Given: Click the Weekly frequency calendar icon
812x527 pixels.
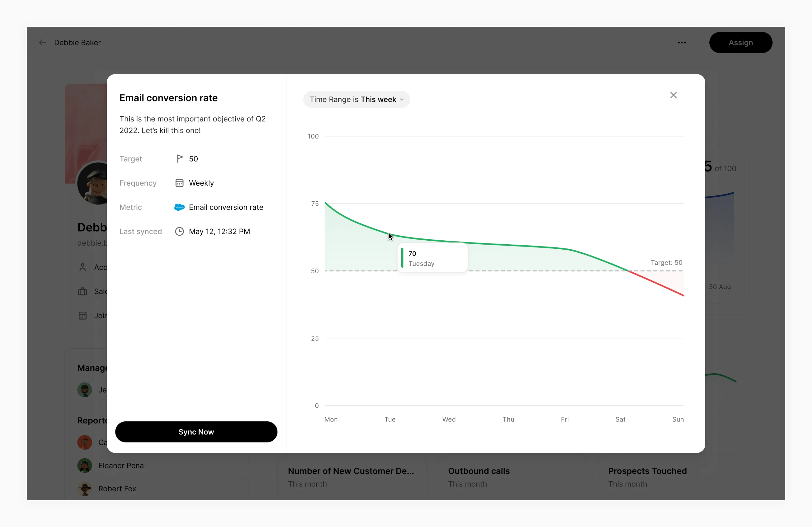Looking at the screenshot, I should coord(180,183).
